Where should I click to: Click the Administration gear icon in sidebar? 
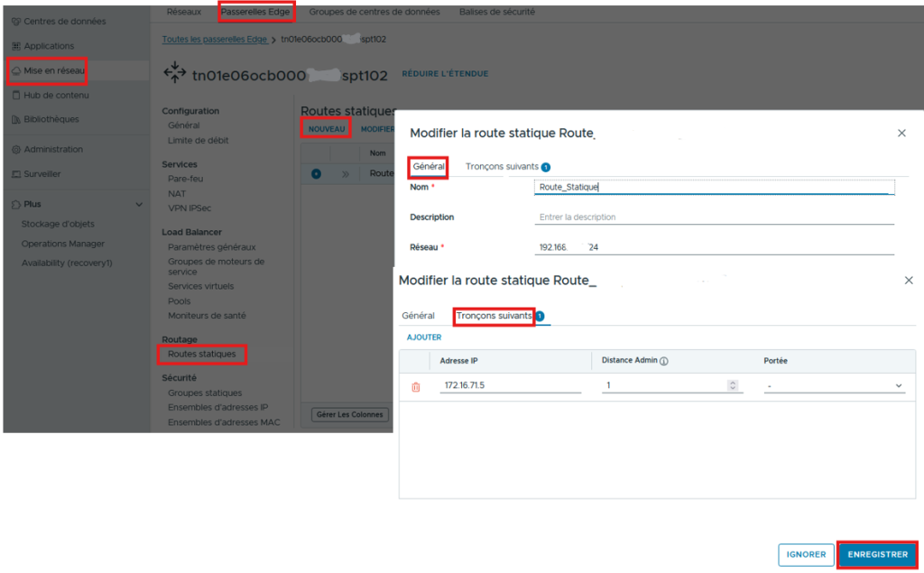pos(16,150)
